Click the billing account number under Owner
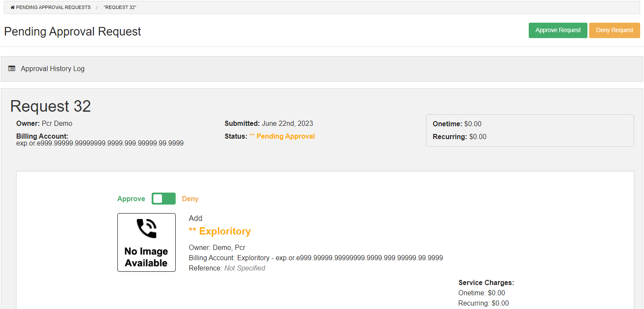 (x=100, y=143)
